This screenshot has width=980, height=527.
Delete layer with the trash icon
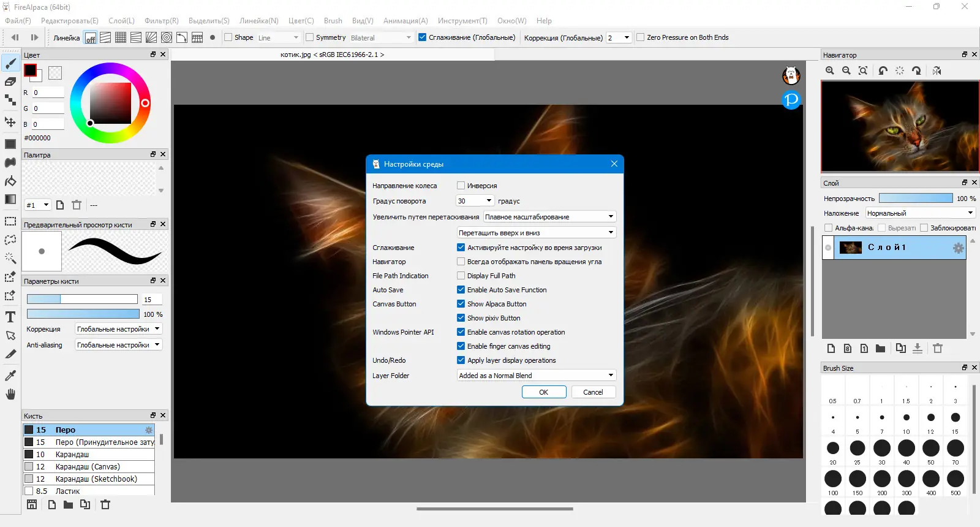[938, 349]
